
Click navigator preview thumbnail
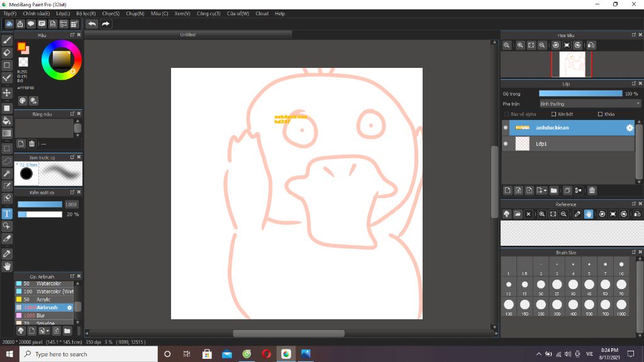pyautogui.click(x=572, y=65)
